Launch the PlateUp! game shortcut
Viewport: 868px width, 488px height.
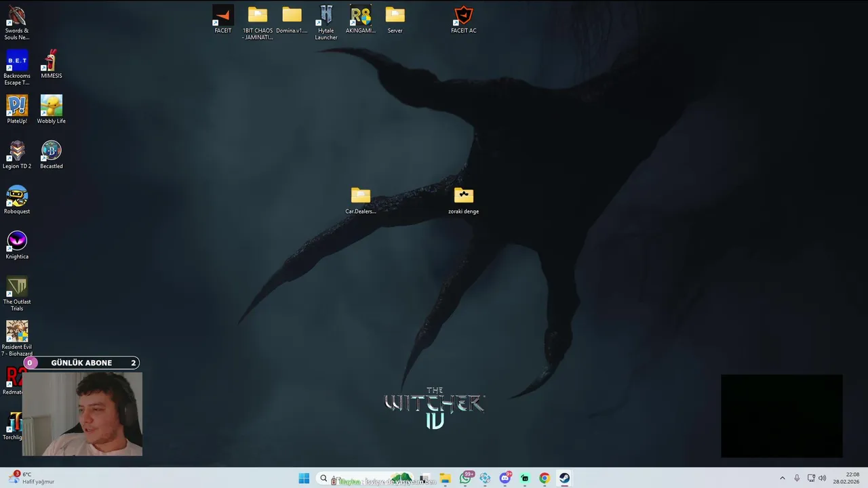[17, 110]
